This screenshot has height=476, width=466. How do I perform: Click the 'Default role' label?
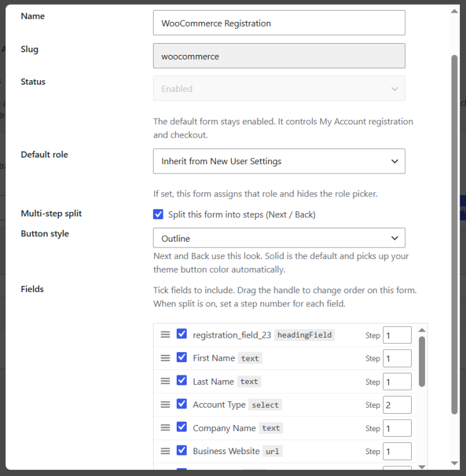[44, 154]
